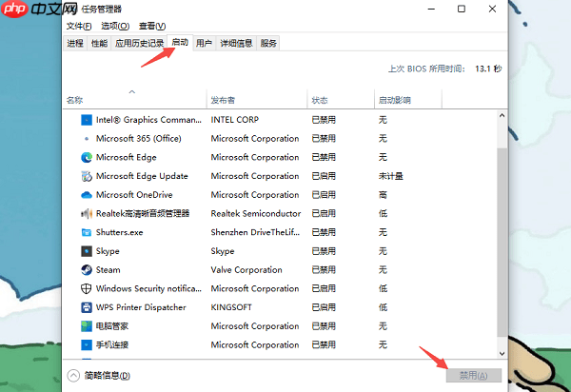Click the Microsoft Edge icon
The width and height of the screenshot is (571, 392).
tap(87, 157)
